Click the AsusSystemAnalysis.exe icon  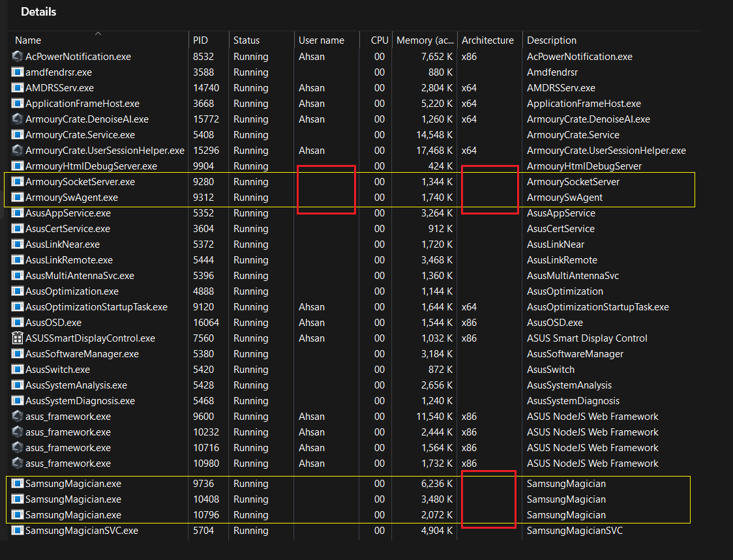point(18,385)
